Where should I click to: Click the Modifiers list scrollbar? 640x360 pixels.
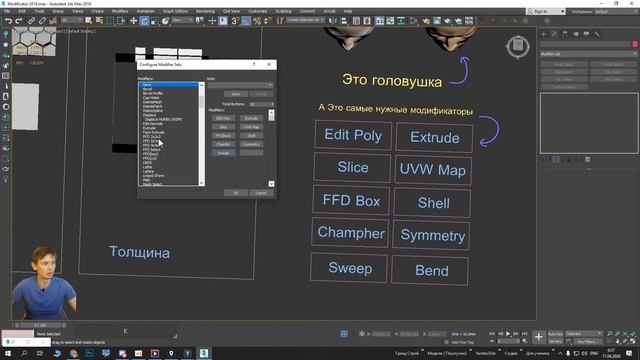click(202, 134)
